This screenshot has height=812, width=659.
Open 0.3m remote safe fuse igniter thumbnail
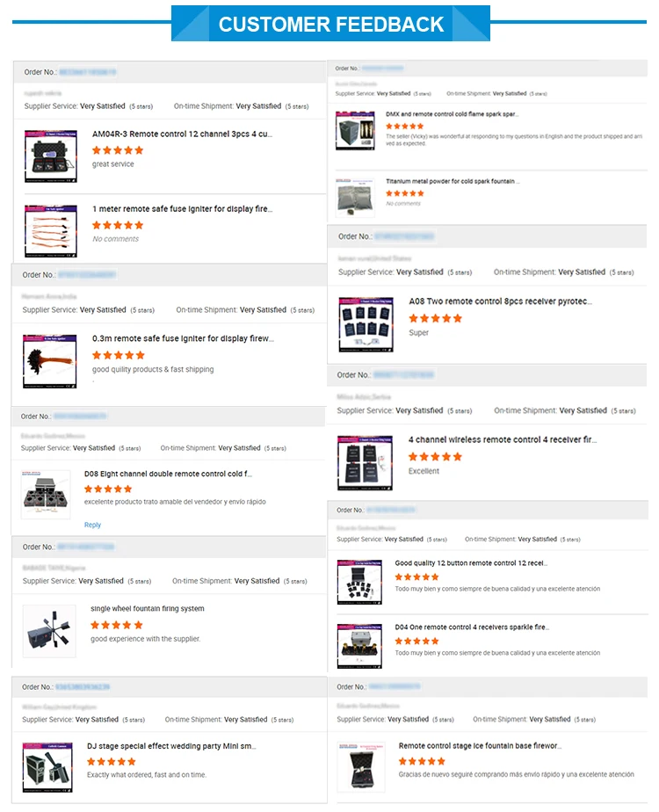point(50,361)
